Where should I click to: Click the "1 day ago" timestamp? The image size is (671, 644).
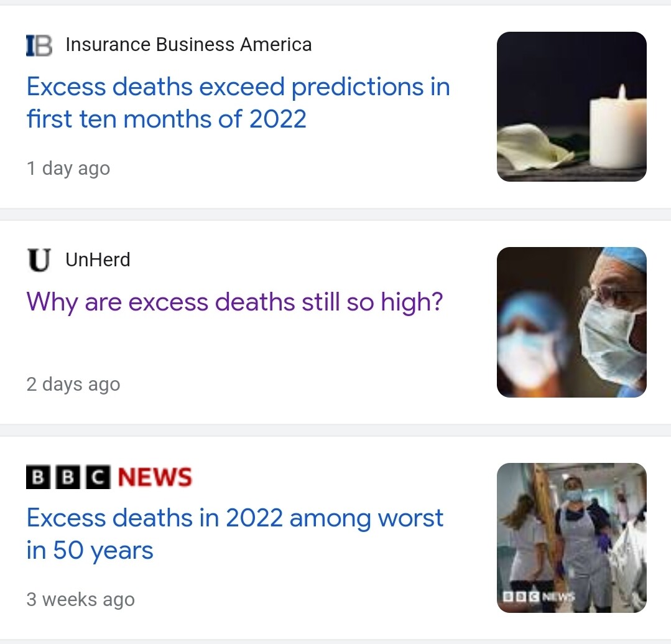point(68,169)
